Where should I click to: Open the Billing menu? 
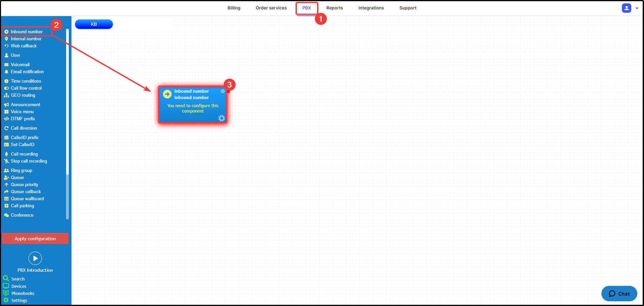(234, 8)
